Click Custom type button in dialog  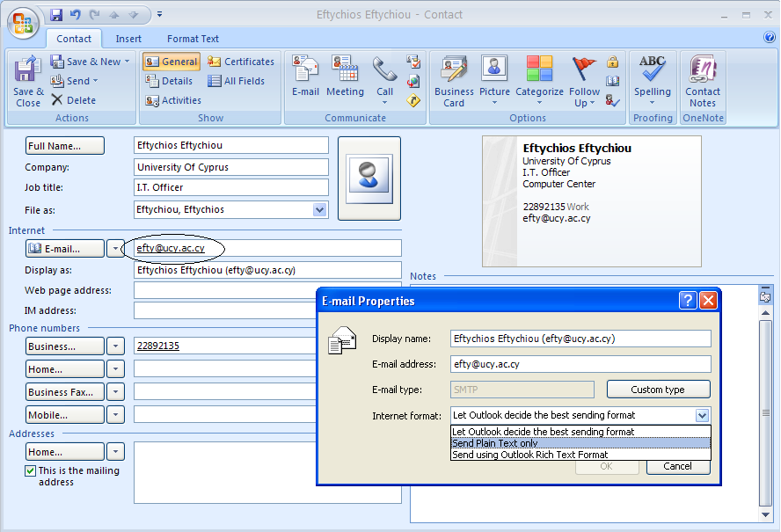(x=658, y=389)
